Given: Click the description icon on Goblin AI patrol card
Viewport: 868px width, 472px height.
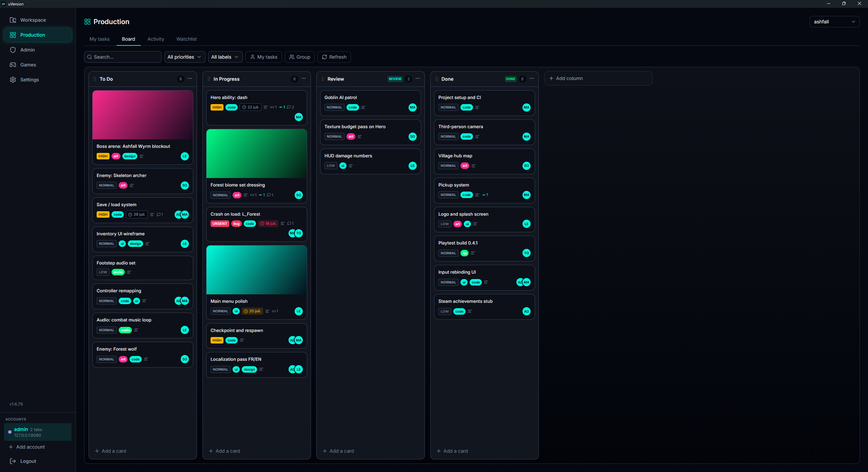Looking at the screenshot, I should [363, 107].
